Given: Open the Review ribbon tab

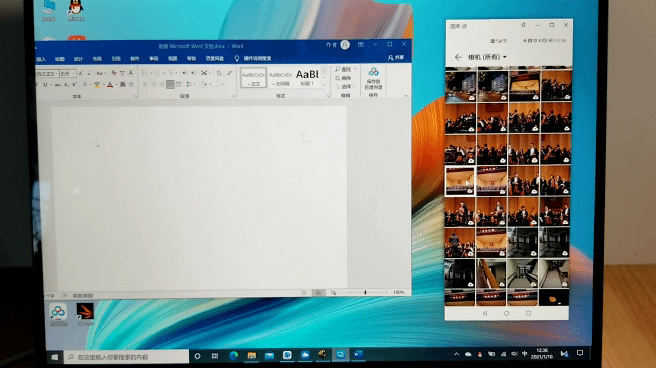Looking at the screenshot, I should click(154, 59).
